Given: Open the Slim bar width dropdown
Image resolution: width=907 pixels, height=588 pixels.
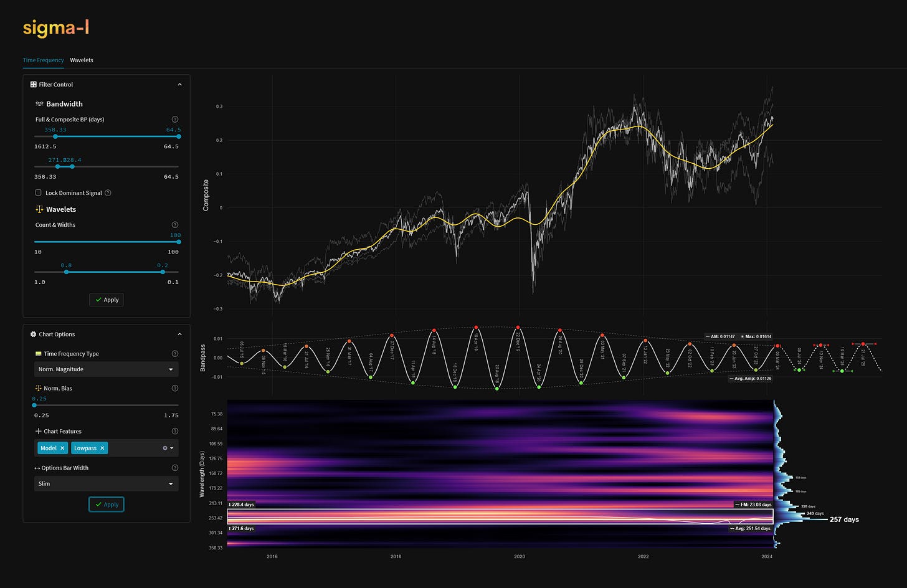Looking at the screenshot, I should (x=106, y=483).
